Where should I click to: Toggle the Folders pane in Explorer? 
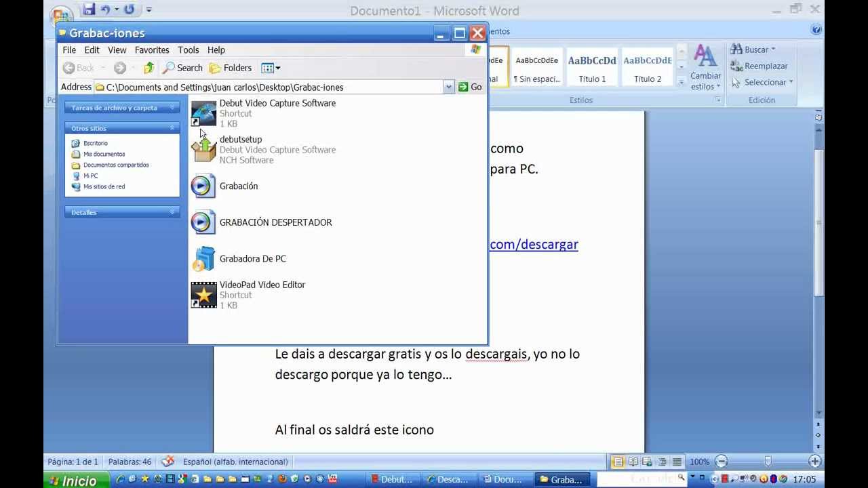(x=231, y=68)
